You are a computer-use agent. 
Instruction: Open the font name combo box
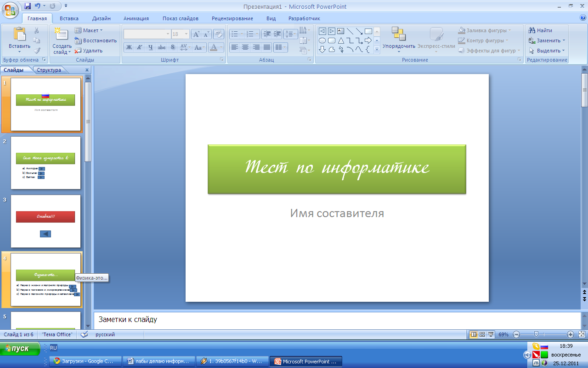click(147, 34)
